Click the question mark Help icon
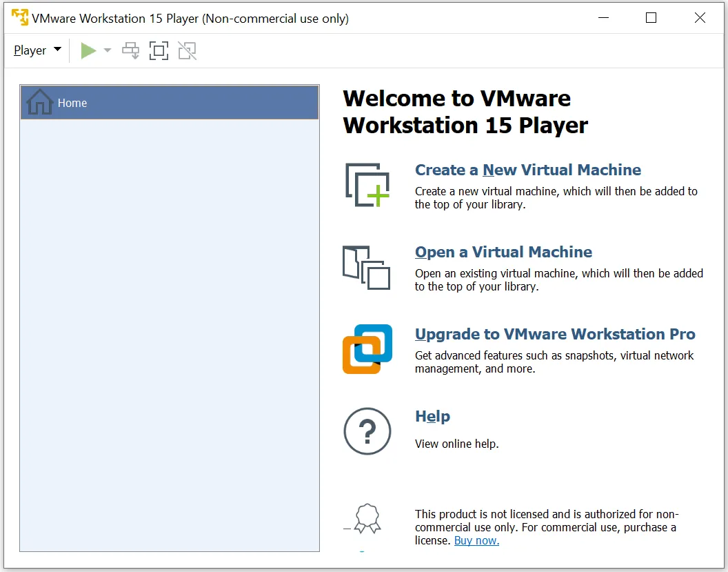The height and width of the screenshot is (572, 728). coord(367,431)
